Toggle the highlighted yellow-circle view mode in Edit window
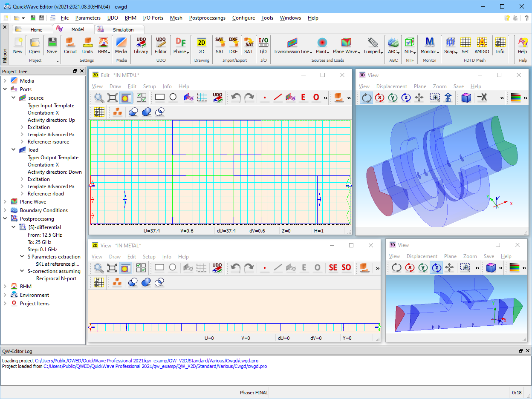The image size is (532, 399). click(125, 98)
